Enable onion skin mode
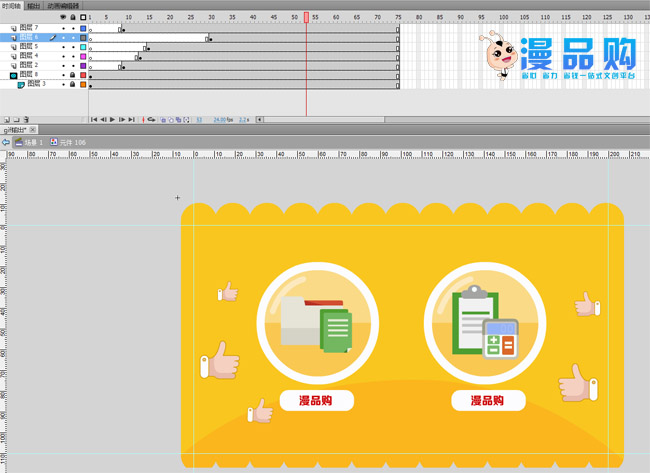The height and width of the screenshot is (473, 650). (163, 119)
